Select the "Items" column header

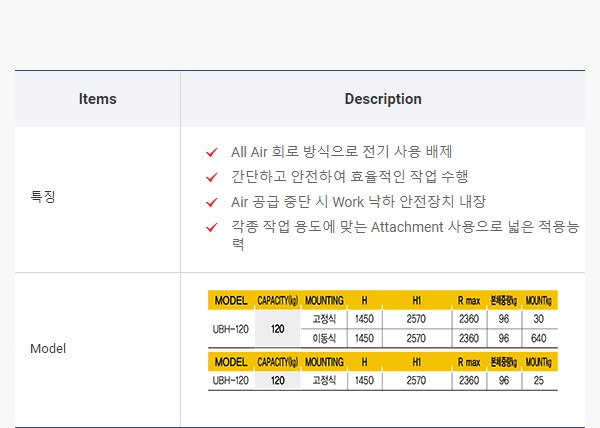97,99
